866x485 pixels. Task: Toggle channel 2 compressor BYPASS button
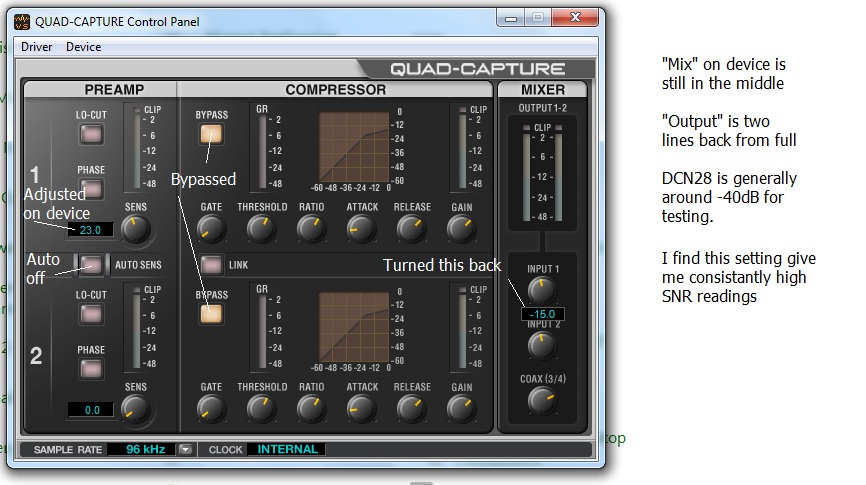pos(211,314)
